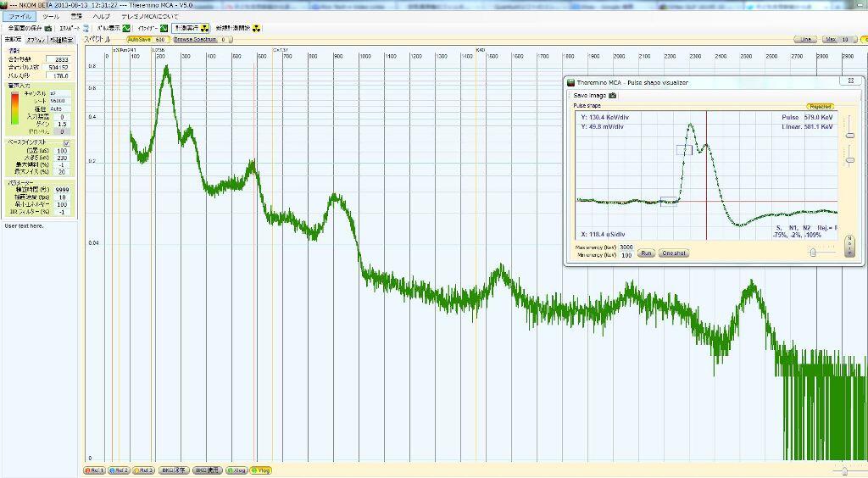Click the pulse display green graph icon
Image resolution: width=868 pixels, height=478 pixels.
pyautogui.click(x=127, y=28)
